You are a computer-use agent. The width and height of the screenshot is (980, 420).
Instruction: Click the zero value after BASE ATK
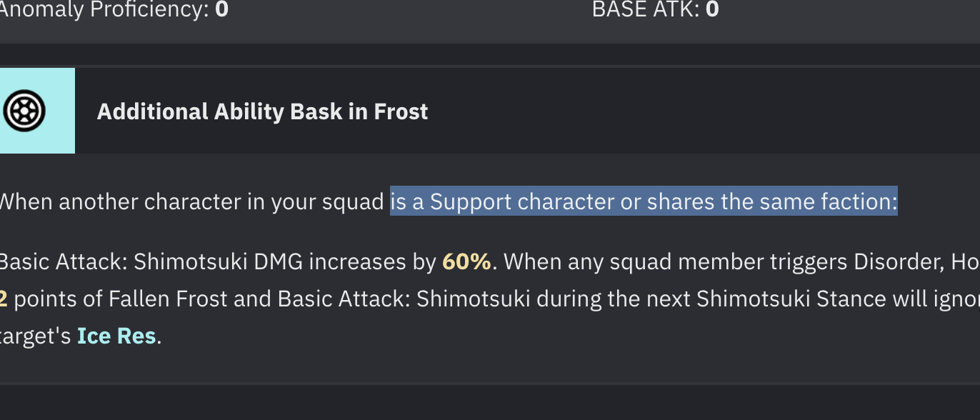click(x=712, y=10)
